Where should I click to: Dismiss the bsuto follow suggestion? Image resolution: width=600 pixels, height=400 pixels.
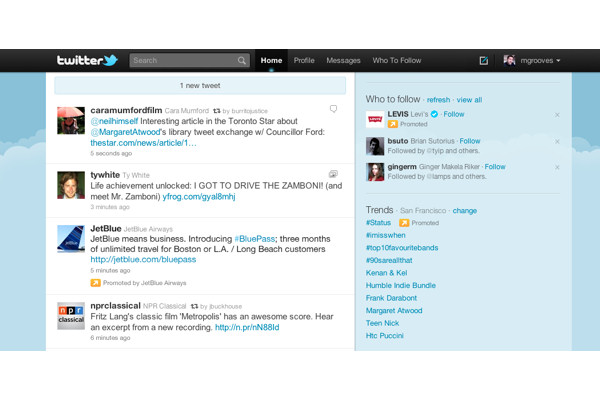click(557, 141)
